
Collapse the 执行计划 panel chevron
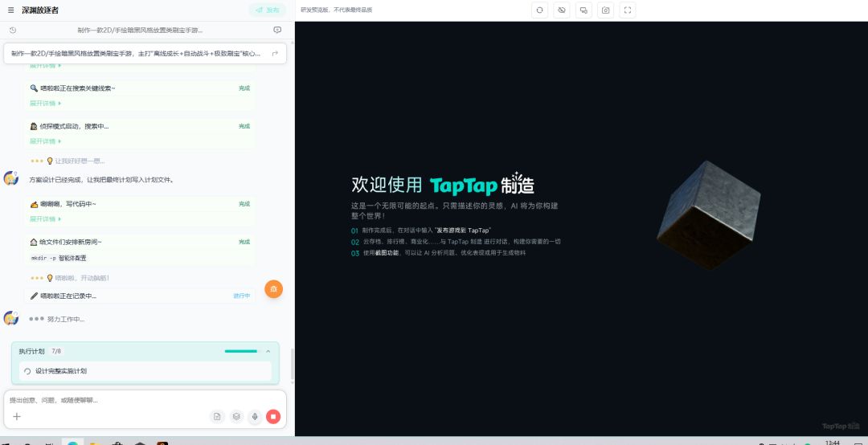point(268,351)
